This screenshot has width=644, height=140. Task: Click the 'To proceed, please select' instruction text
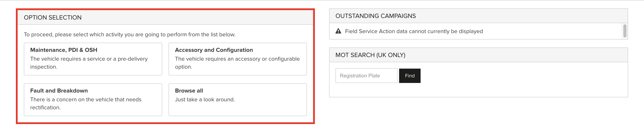tap(130, 34)
